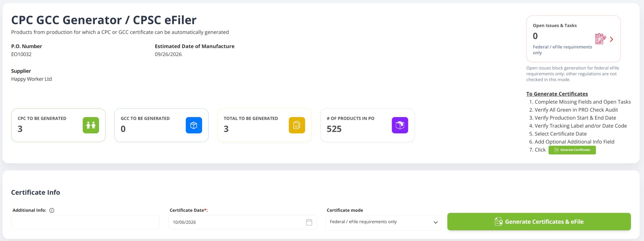Click step 'Select Certificate Date'
644x241 pixels.
pyautogui.click(x=560, y=134)
